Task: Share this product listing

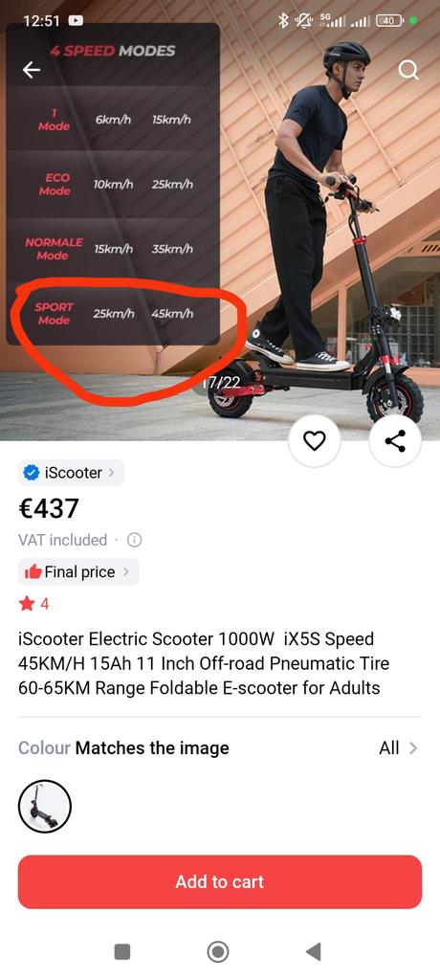Action: click(395, 441)
